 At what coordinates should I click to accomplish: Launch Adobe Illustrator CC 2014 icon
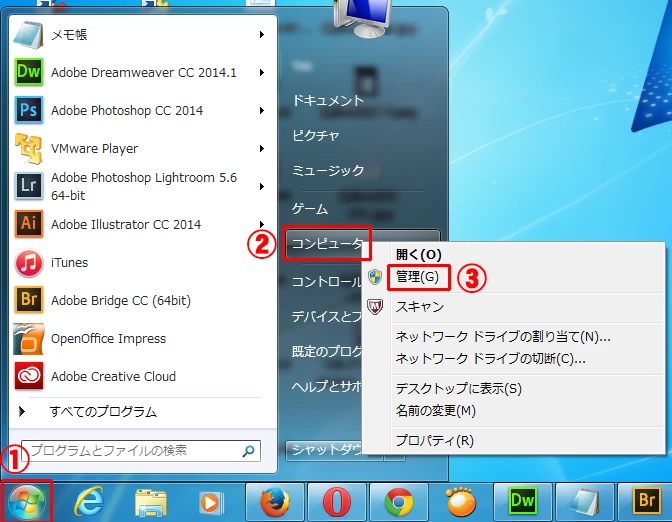click(28, 224)
